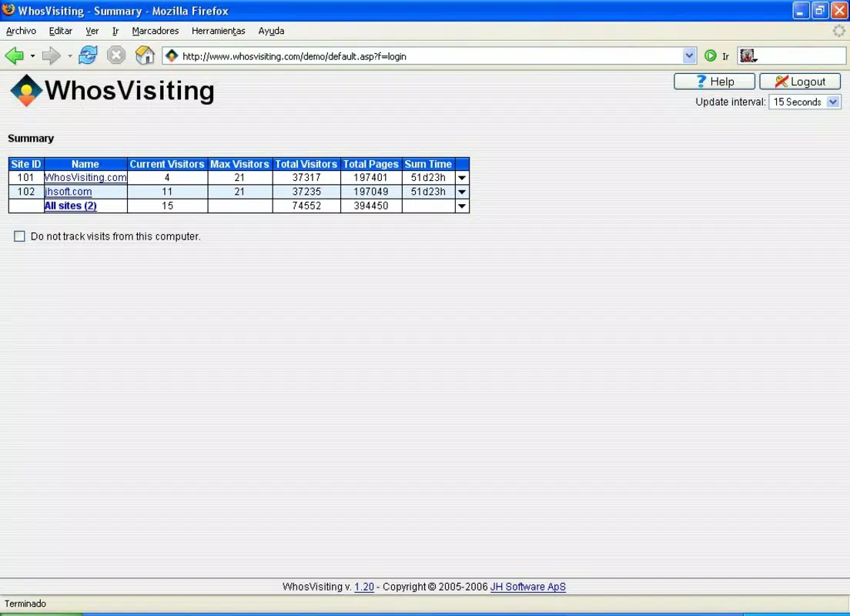Enable Do not track visits checkbox
850x616 pixels.
click(x=19, y=236)
